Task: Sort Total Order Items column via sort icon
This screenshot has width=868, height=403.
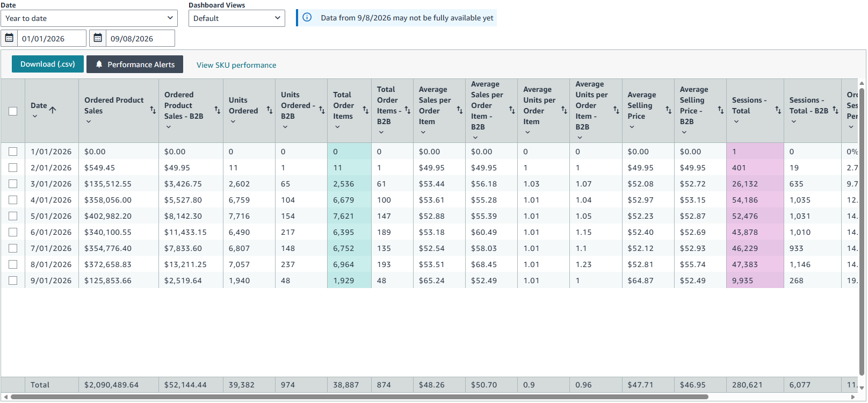Action: pos(366,110)
